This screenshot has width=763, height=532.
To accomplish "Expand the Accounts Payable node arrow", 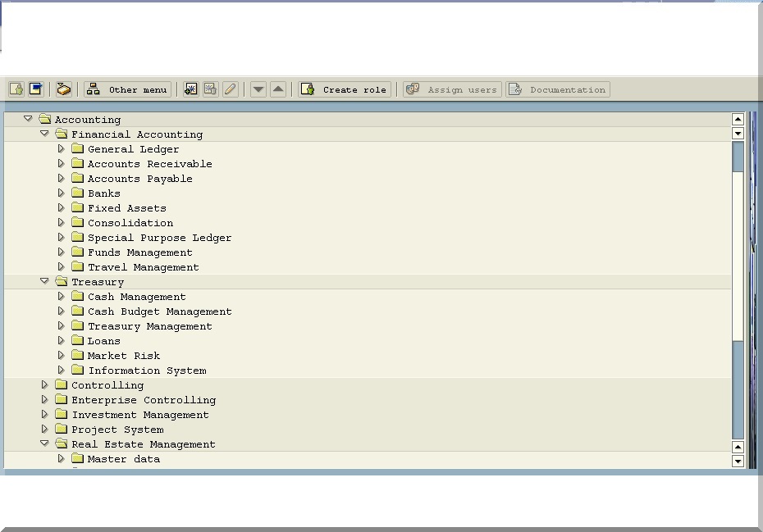I will click(x=61, y=178).
